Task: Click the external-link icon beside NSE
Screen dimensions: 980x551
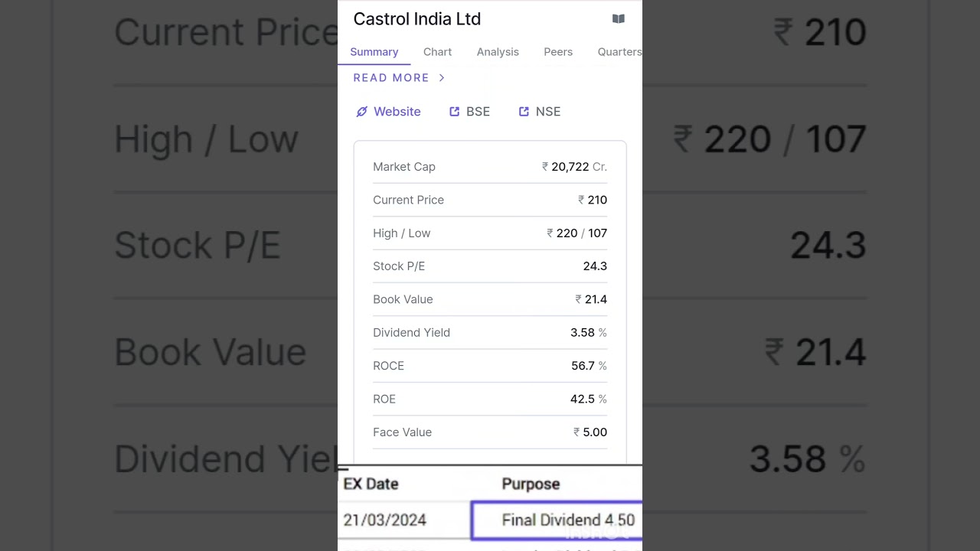Action: [524, 112]
